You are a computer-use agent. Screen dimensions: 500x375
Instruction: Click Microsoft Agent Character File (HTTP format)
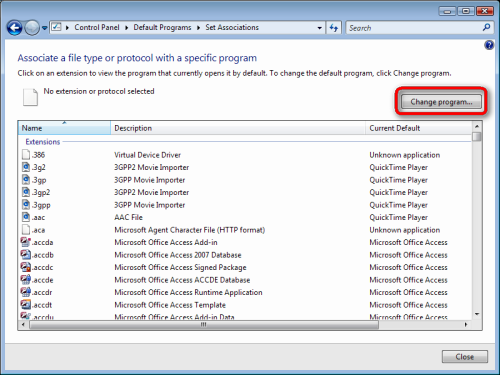190,230
